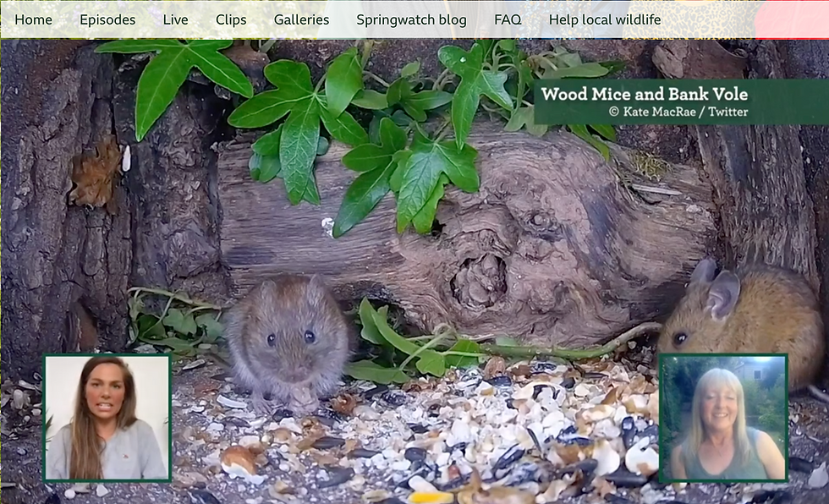Click Help local wildlife link
829x504 pixels.
[x=605, y=20]
